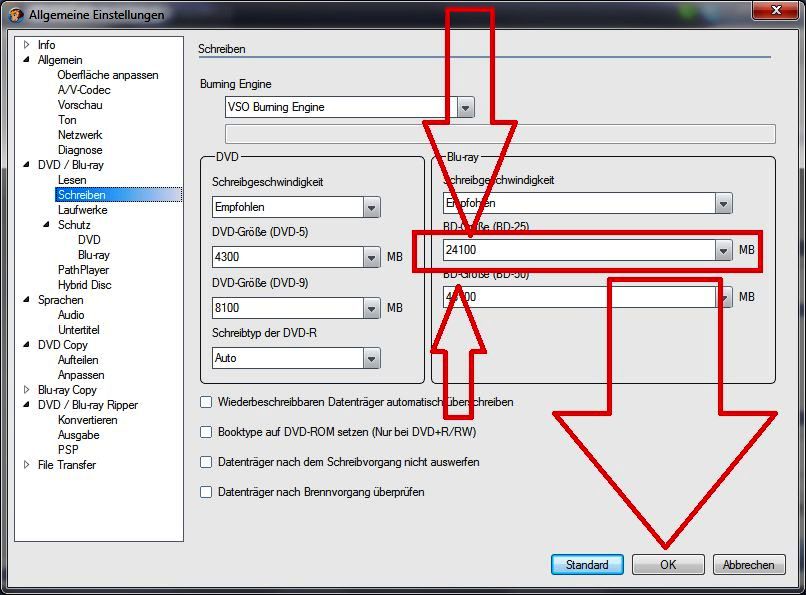Click the VSO Burning Engine combo box
Viewport: 806px width, 595px height.
coord(350,107)
